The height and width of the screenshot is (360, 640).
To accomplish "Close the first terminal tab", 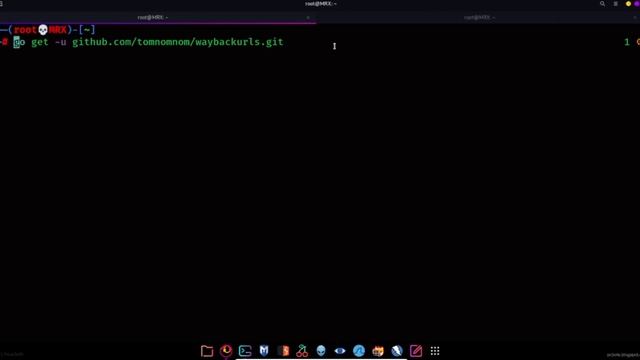I will pyautogui.click(x=308, y=18).
